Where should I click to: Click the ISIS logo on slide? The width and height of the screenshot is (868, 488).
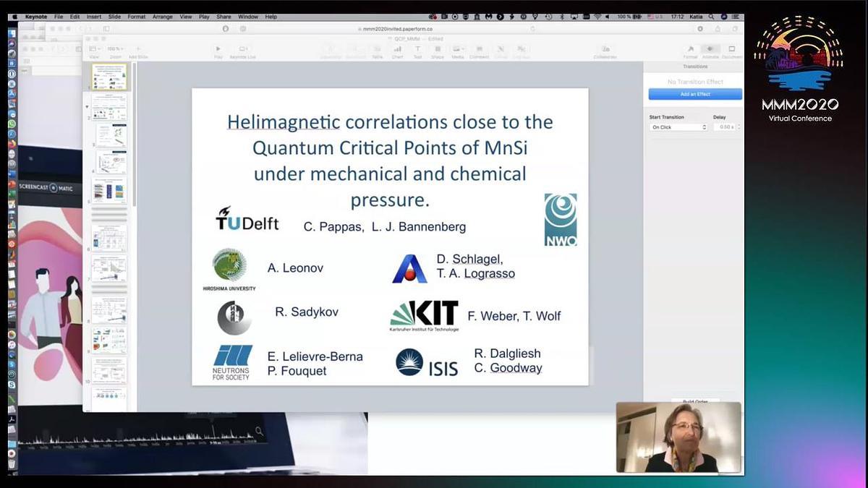pyautogui.click(x=427, y=363)
